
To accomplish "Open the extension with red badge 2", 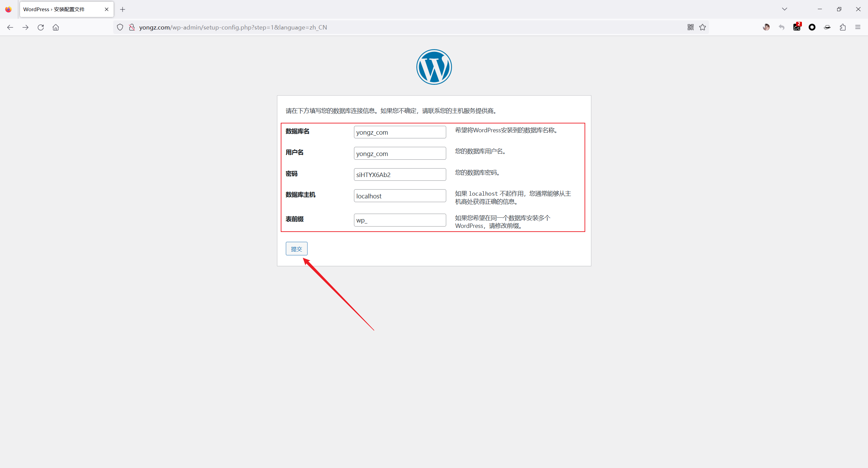I will click(797, 27).
